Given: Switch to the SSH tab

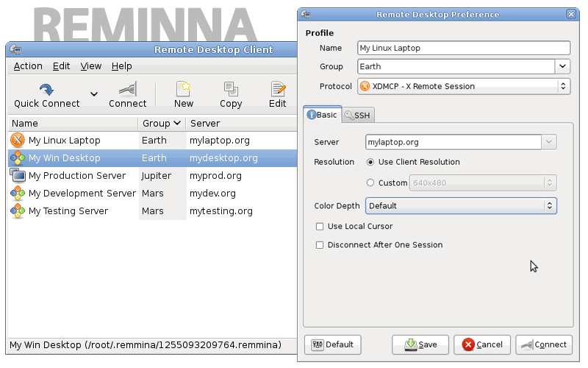Looking at the screenshot, I should (x=358, y=116).
